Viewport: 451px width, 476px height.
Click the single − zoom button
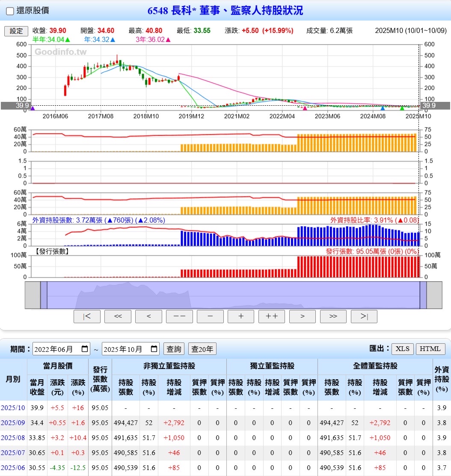click(x=210, y=316)
